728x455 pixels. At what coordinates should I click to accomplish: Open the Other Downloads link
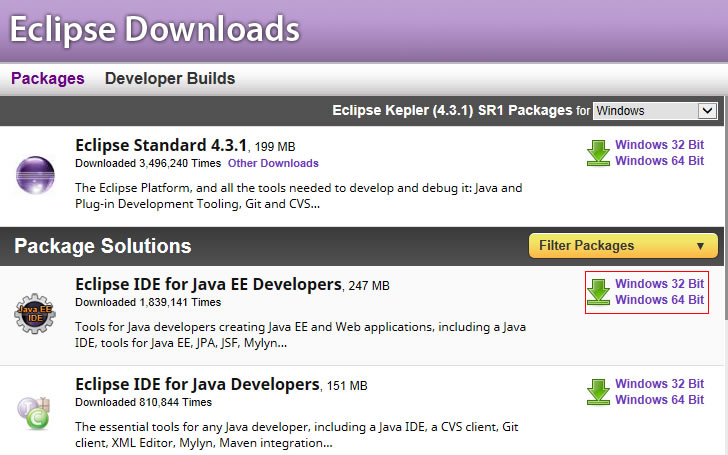tap(273, 163)
